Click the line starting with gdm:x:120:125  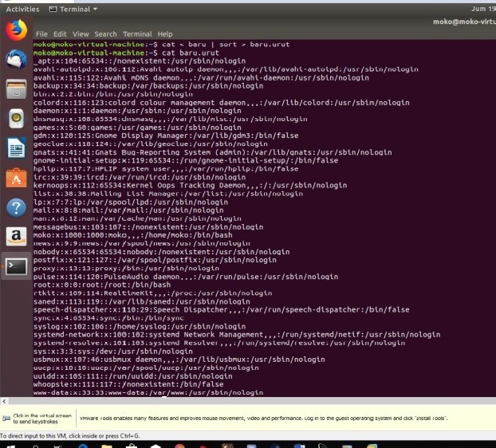click(x=166, y=136)
